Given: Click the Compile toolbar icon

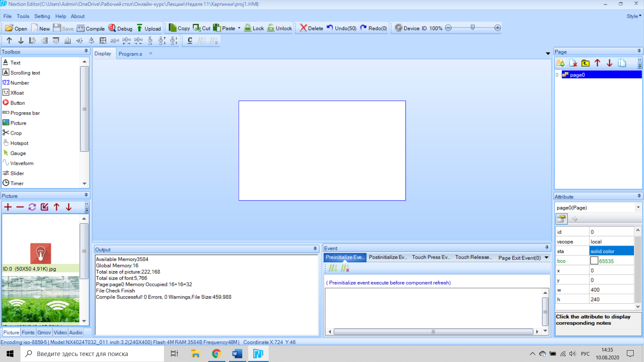Looking at the screenshot, I should coord(91,28).
